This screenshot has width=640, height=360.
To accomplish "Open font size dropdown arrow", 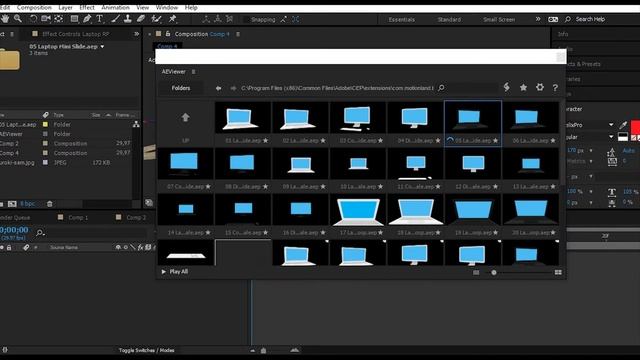I will [x=591, y=151].
